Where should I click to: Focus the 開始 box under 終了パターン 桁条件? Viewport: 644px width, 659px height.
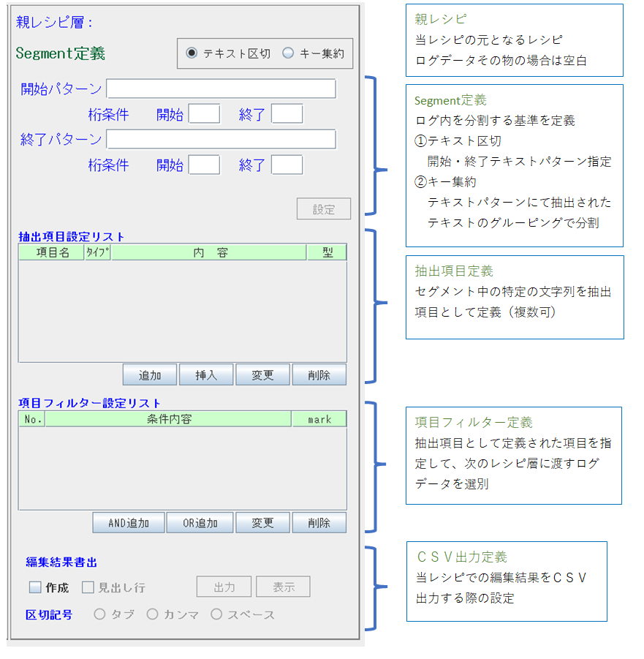204,165
